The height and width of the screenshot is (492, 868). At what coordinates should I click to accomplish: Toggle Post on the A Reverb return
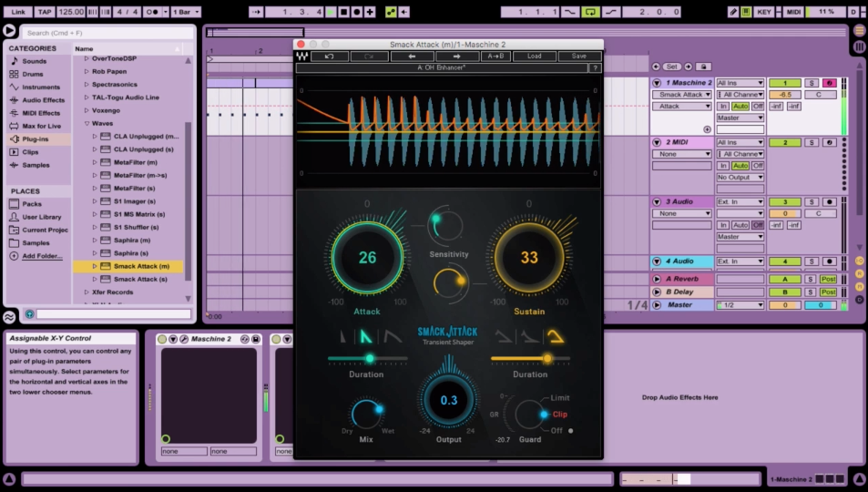(828, 279)
